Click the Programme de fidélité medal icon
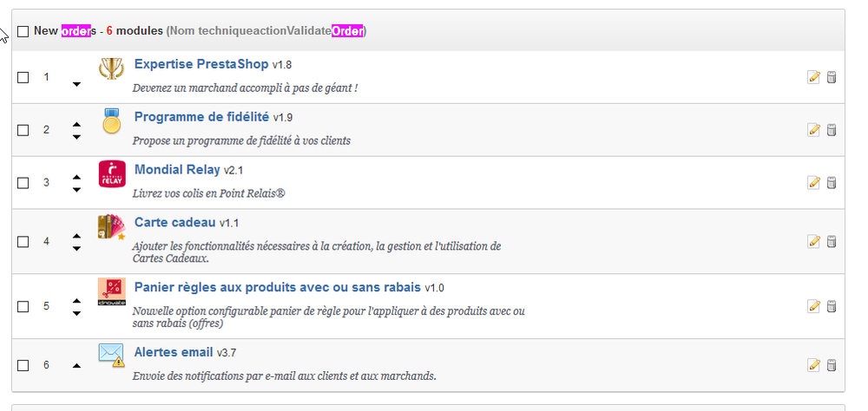The width and height of the screenshot is (868, 411). point(112,121)
